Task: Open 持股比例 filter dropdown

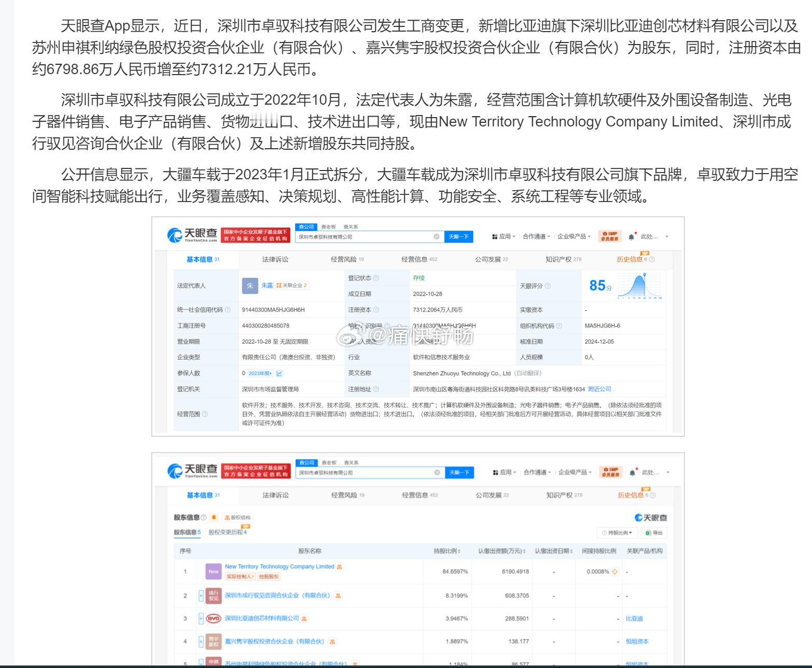Action: pyautogui.click(x=617, y=533)
